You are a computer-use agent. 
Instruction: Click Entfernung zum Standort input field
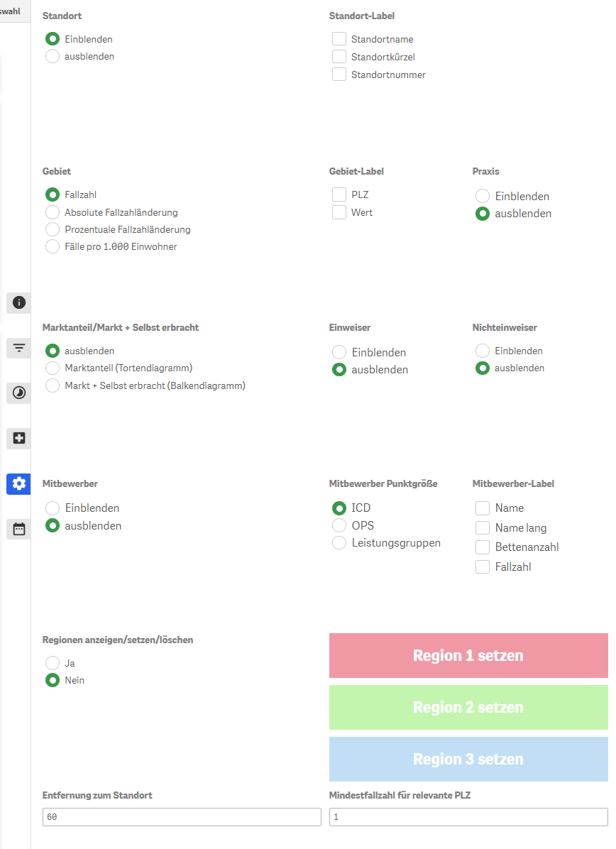click(182, 817)
